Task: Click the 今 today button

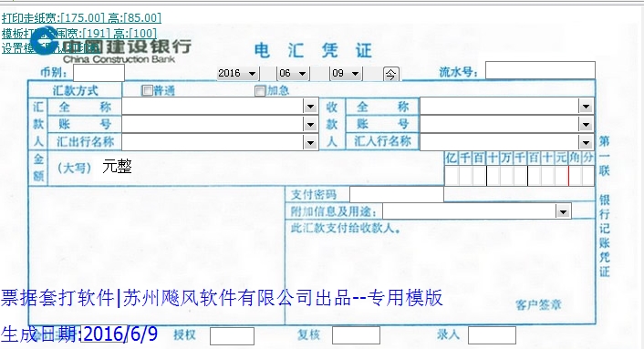Action: click(390, 74)
